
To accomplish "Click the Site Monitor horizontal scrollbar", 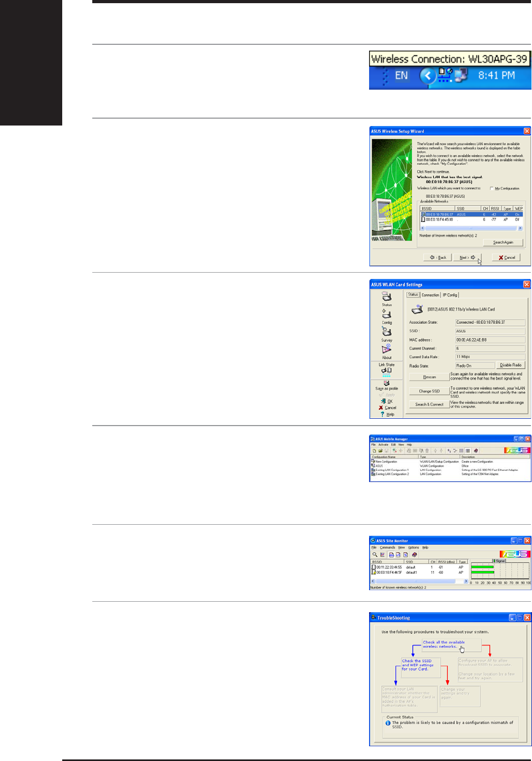I will coord(419,581).
